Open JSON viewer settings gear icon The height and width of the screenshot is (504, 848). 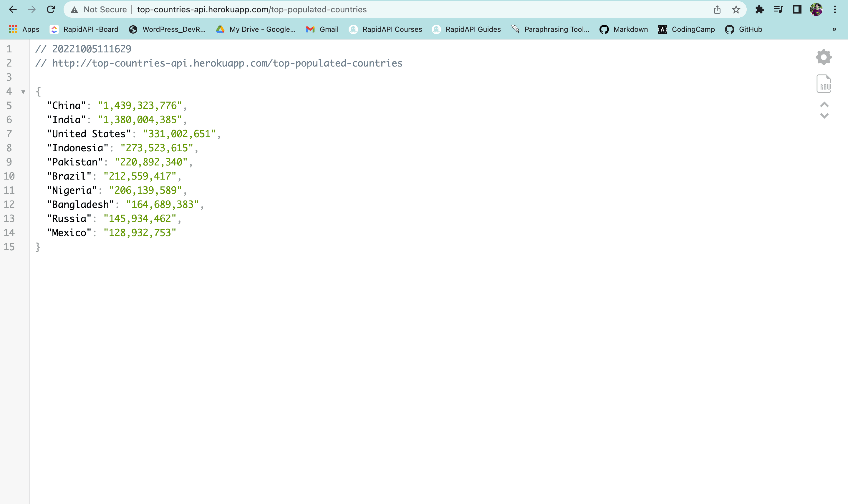[824, 57]
